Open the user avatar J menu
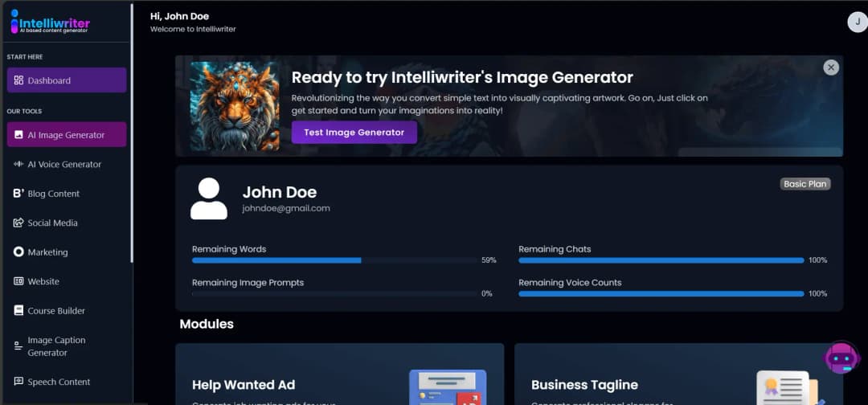The width and height of the screenshot is (868, 405). 858,22
